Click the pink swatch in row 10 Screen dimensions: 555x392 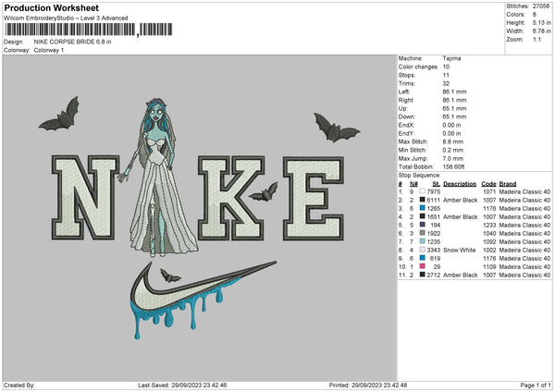click(x=423, y=266)
